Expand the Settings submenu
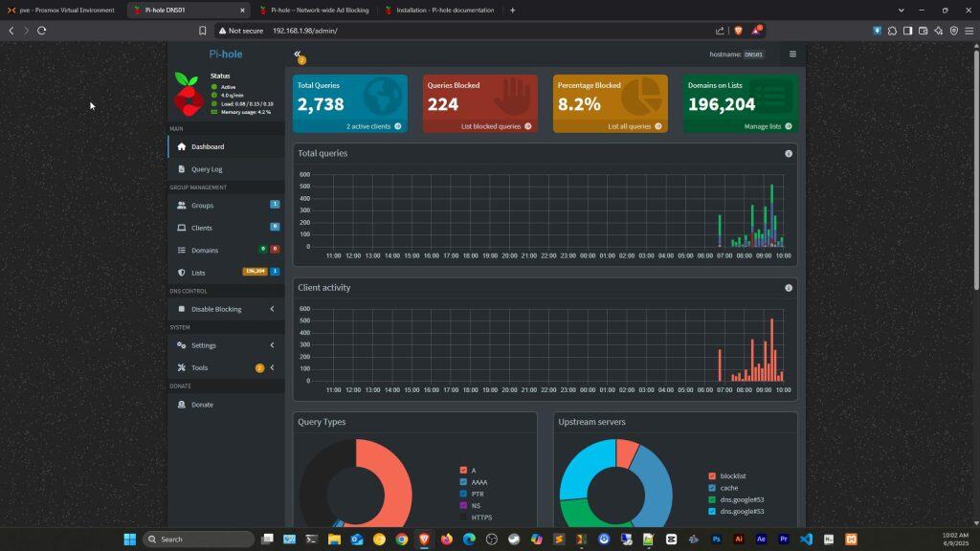Image resolution: width=980 pixels, height=551 pixels. click(x=226, y=345)
